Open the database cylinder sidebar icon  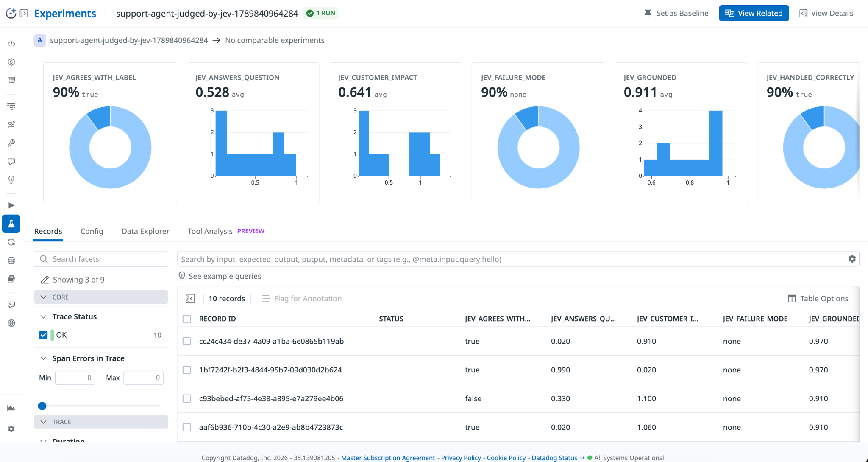(11, 260)
